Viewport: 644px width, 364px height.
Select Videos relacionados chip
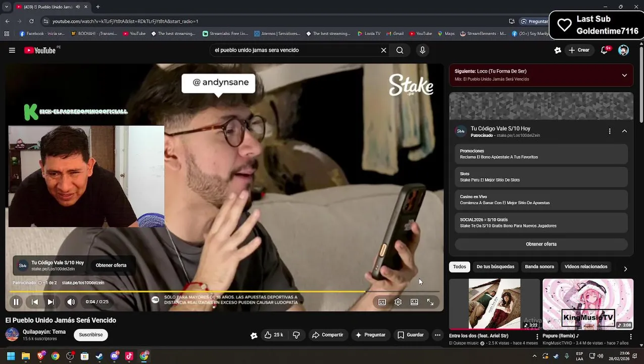(586, 267)
